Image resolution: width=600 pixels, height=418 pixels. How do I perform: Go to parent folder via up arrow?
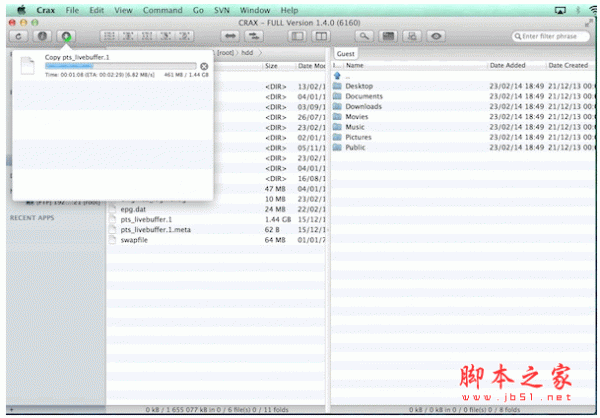click(x=337, y=76)
